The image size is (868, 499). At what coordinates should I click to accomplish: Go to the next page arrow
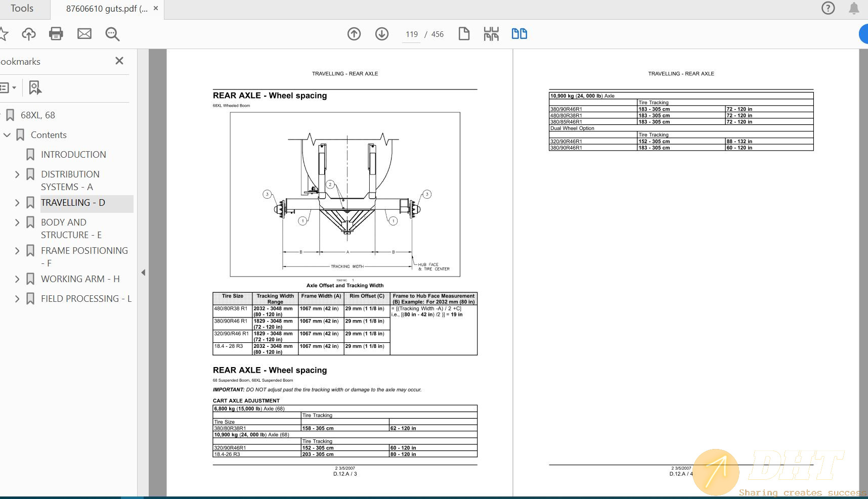pyautogui.click(x=382, y=34)
